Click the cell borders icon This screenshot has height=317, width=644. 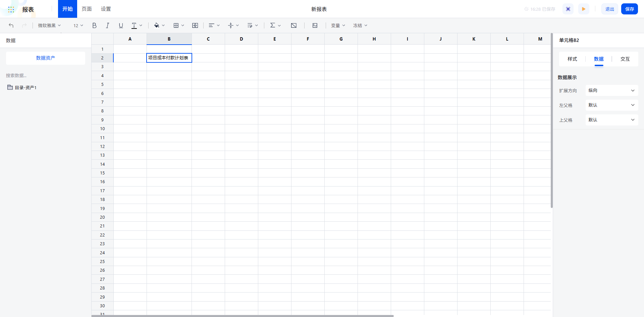176,25
